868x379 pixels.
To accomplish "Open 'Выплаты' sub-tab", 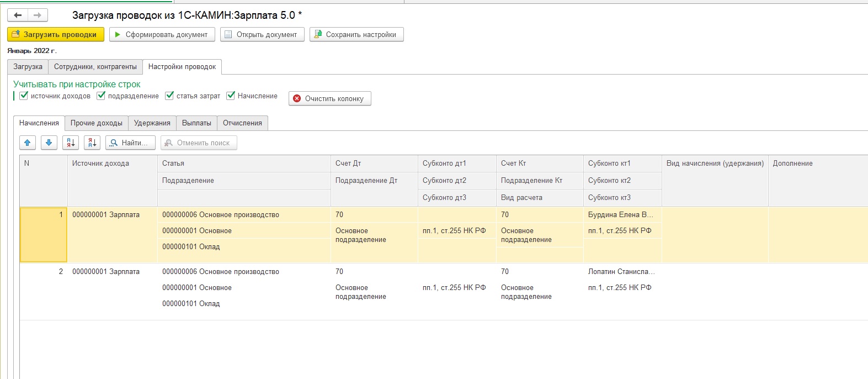I will point(196,123).
